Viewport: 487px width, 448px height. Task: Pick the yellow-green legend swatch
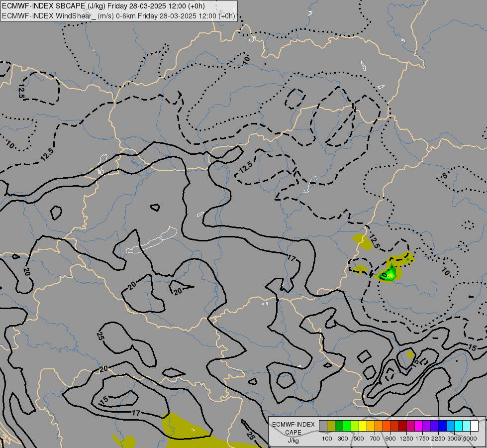tap(355, 426)
